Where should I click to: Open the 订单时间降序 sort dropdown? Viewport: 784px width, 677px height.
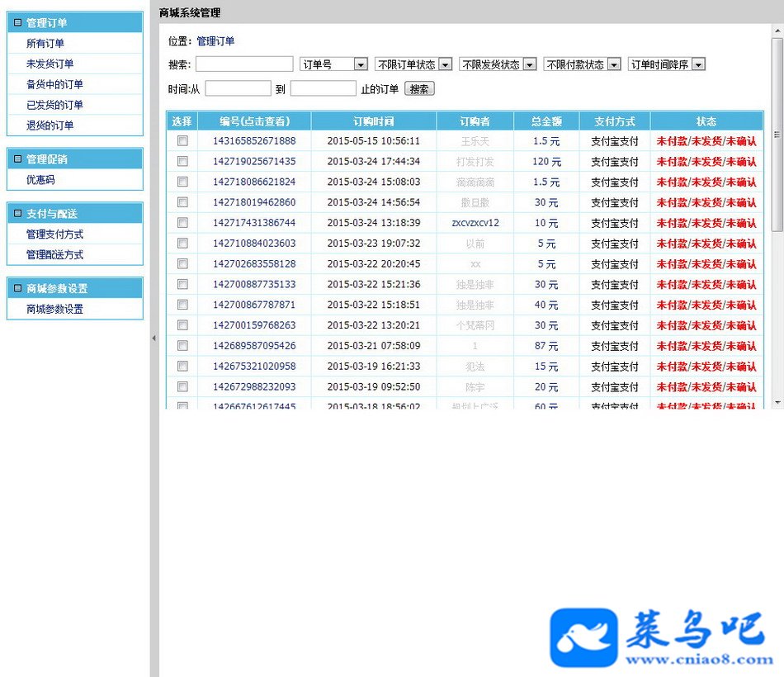(667, 64)
